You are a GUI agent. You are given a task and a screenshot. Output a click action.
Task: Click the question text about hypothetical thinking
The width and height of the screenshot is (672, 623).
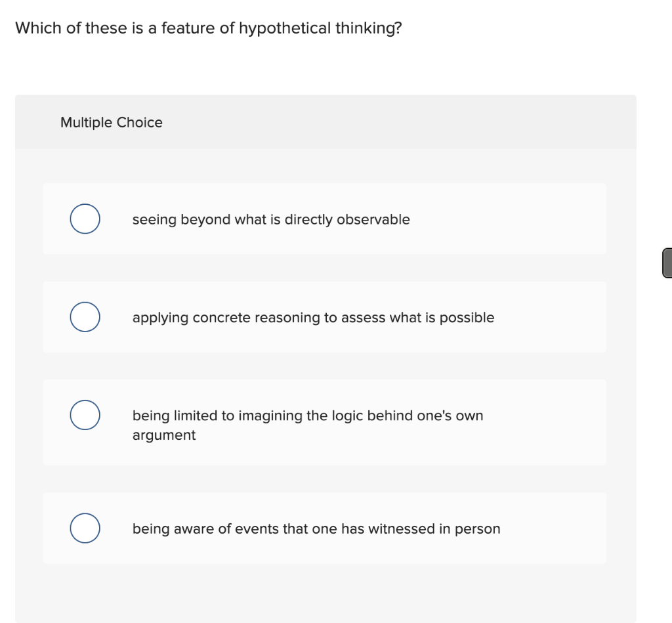click(x=207, y=28)
